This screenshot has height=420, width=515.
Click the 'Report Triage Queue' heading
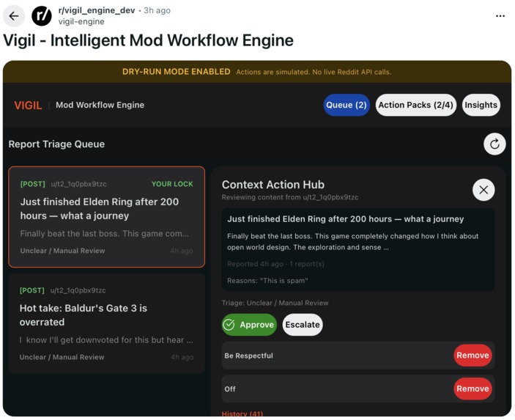coord(56,144)
